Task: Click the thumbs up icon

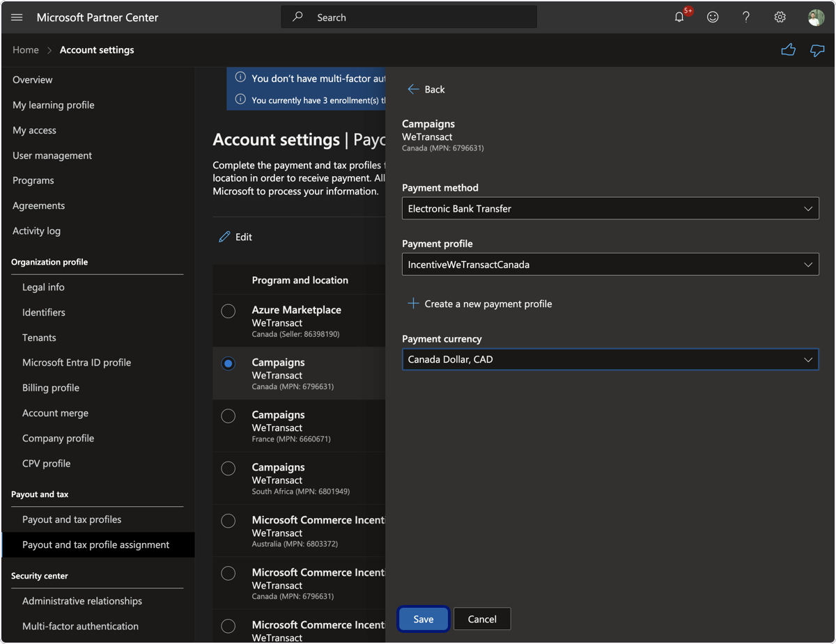Action: (x=788, y=50)
